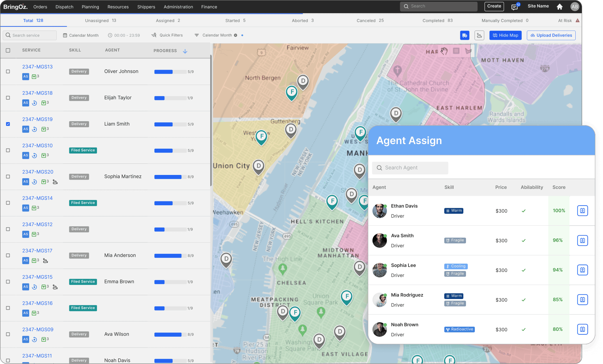Assign agent Noah Brown using assign icon
603x364 pixels.
[x=582, y=329]
